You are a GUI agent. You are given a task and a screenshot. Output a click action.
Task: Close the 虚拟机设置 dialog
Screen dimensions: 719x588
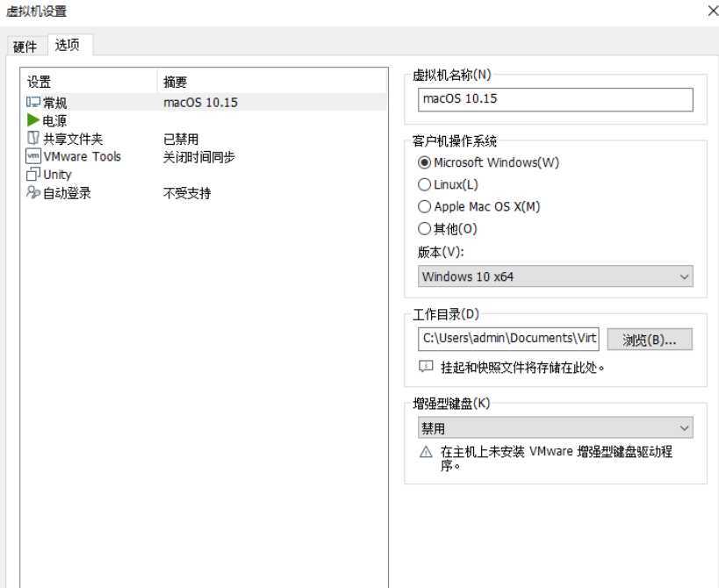[x=713, y=10]
